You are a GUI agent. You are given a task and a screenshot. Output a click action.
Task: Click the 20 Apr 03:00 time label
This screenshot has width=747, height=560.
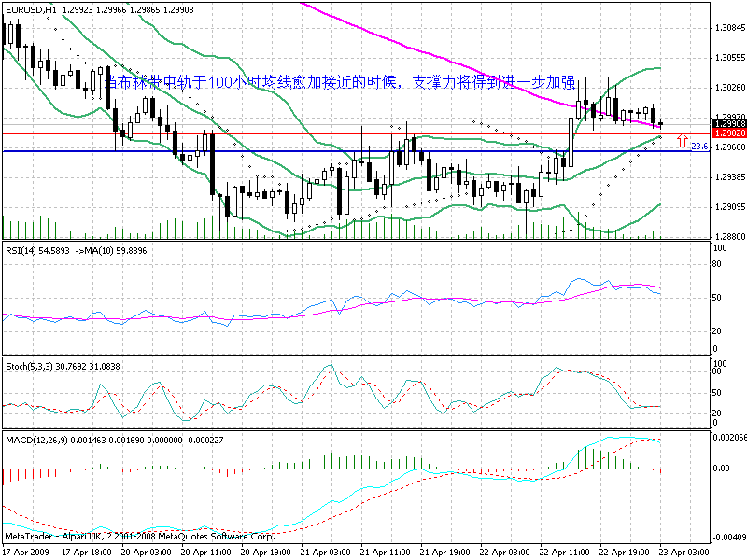coord(146,553)
